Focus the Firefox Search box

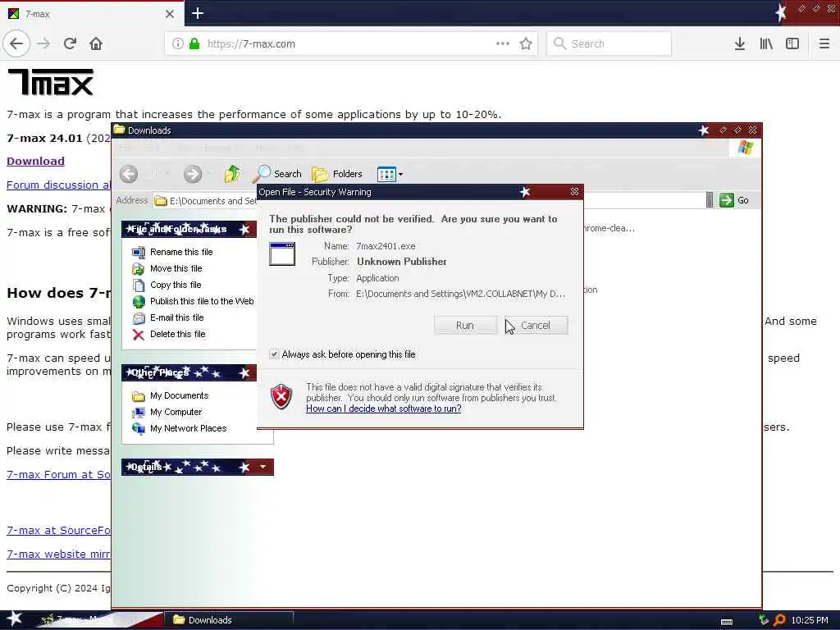pyautogui.click(x=609, y=43)
